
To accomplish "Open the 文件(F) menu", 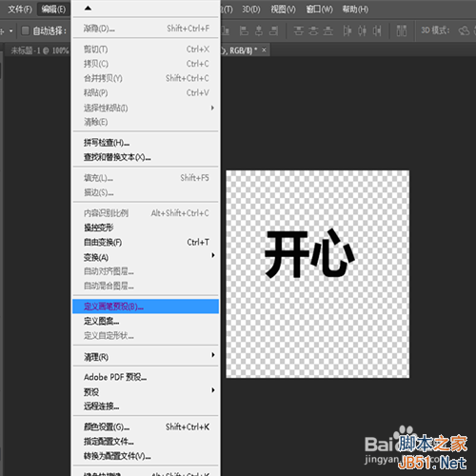I will pos(20,10).
